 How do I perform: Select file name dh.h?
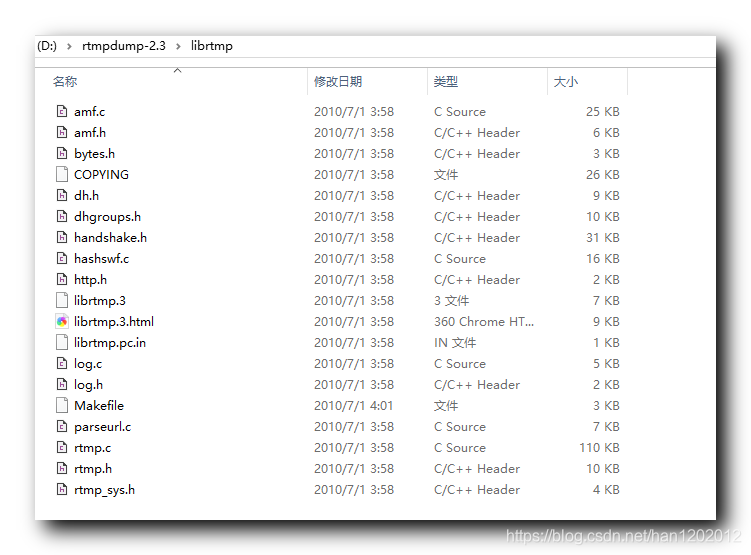86,195
